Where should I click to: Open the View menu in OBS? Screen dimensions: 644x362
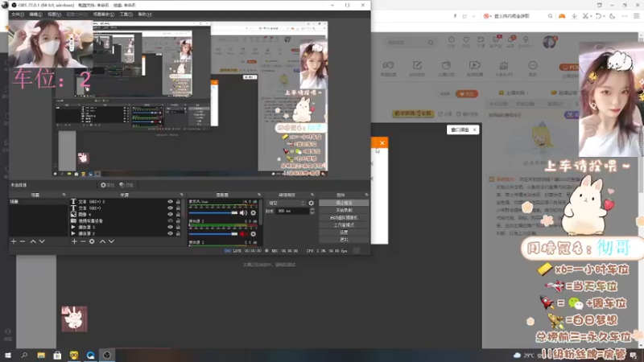54,14
